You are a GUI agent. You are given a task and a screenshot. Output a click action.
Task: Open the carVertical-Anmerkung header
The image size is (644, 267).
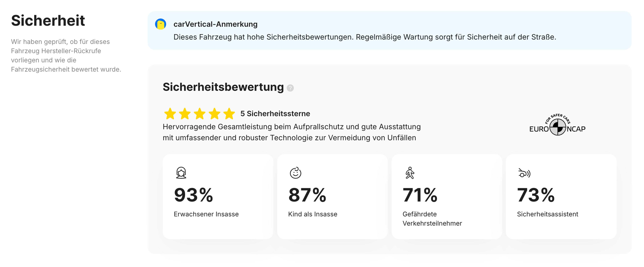[x=215, y=24]
